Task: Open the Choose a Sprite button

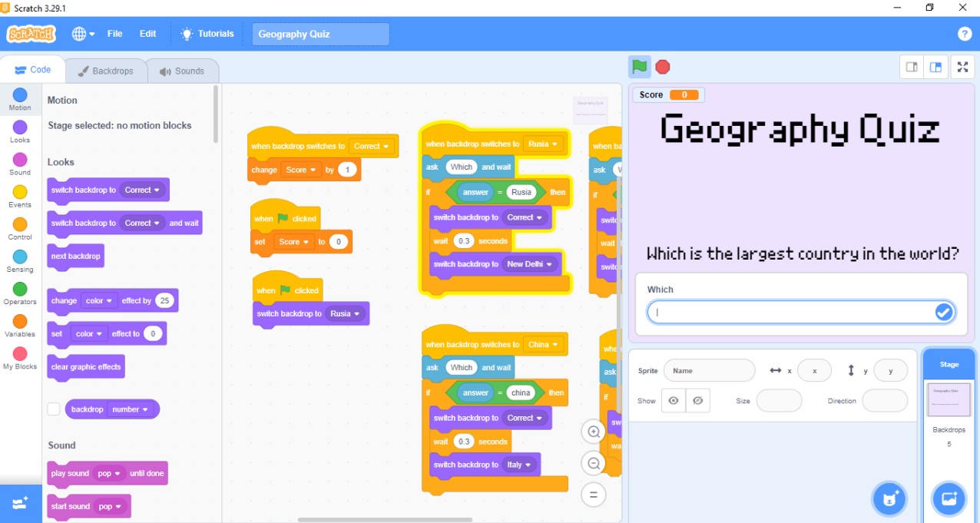Action: point(889,498)
